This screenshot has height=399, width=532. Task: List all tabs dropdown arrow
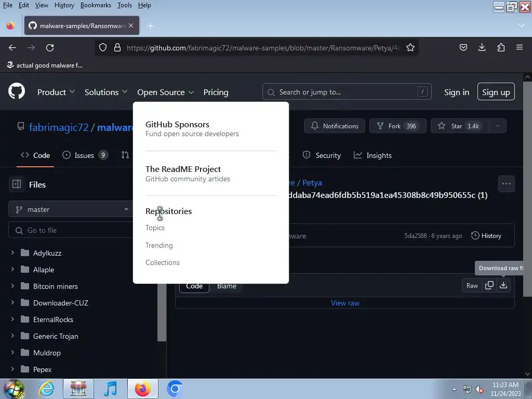[522, 26]
